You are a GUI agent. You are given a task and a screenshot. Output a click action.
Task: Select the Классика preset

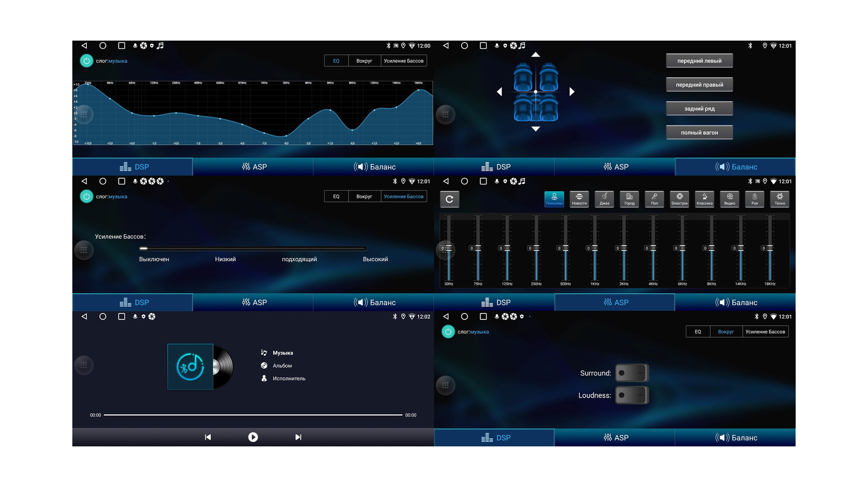tap(704, 199)
